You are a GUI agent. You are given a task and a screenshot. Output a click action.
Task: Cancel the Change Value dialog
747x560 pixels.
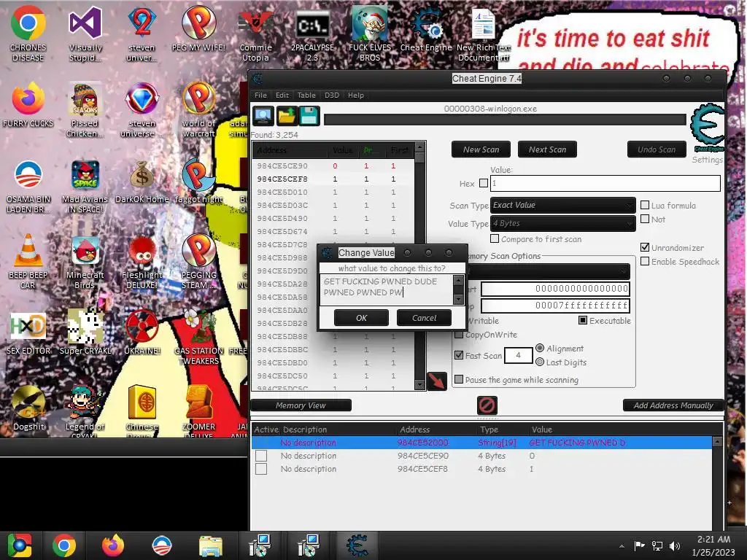[x=424, y=318]
